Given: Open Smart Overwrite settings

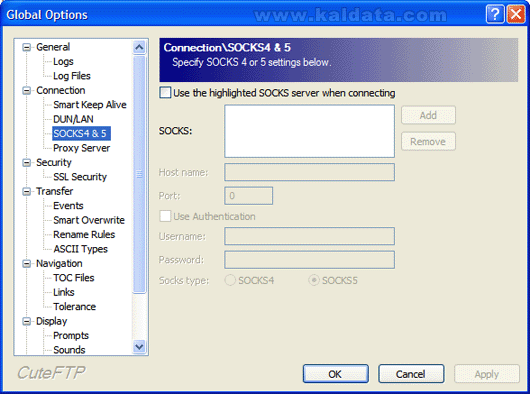Looking at the screenshot, I should tap(89, 220).
